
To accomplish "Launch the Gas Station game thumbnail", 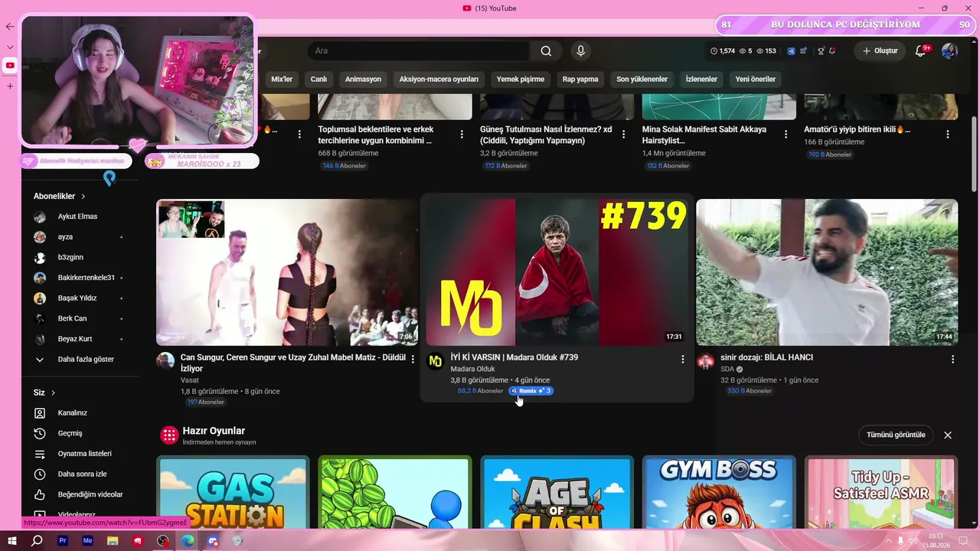I will pos(233,492).
